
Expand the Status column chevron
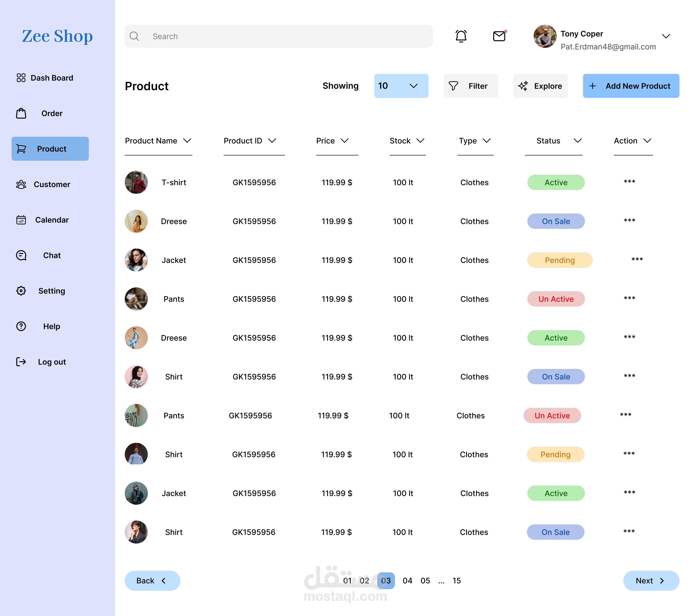point(578,140)
